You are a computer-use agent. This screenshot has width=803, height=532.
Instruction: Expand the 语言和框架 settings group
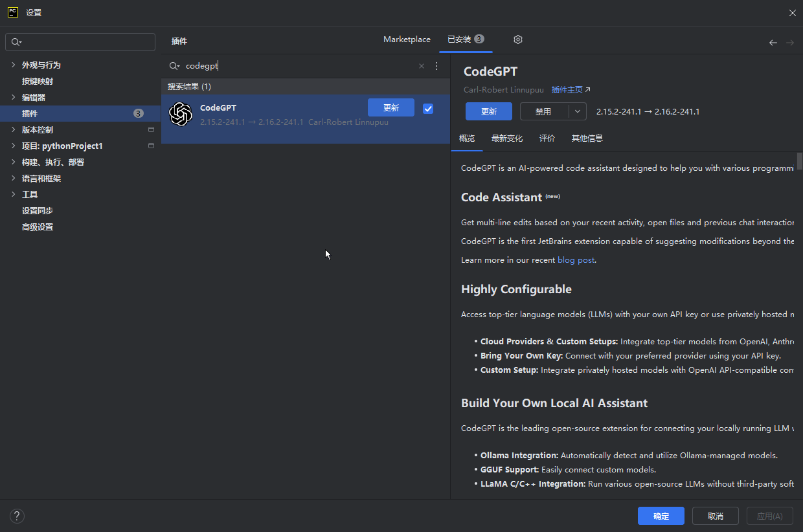(13, 178)
